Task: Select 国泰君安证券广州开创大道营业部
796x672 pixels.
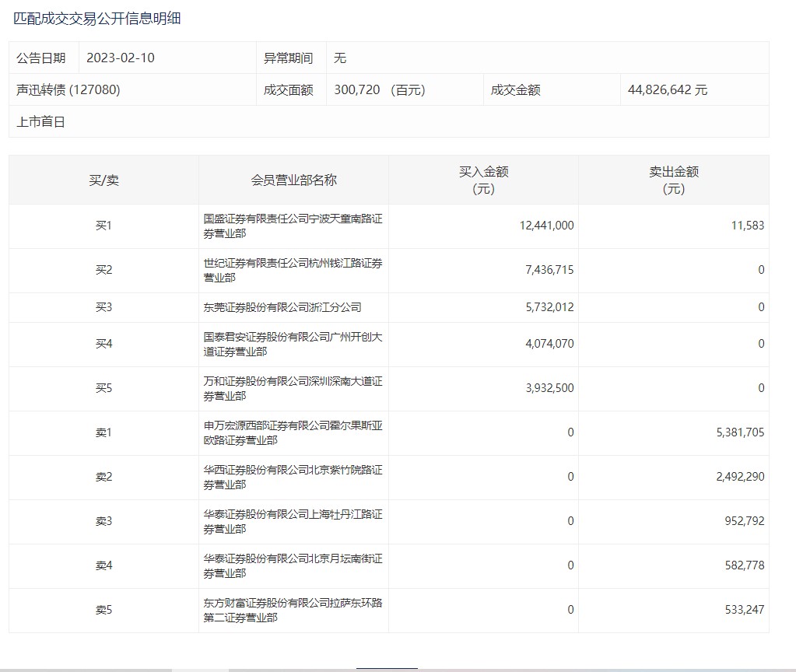Action: [x=293, y=345]
